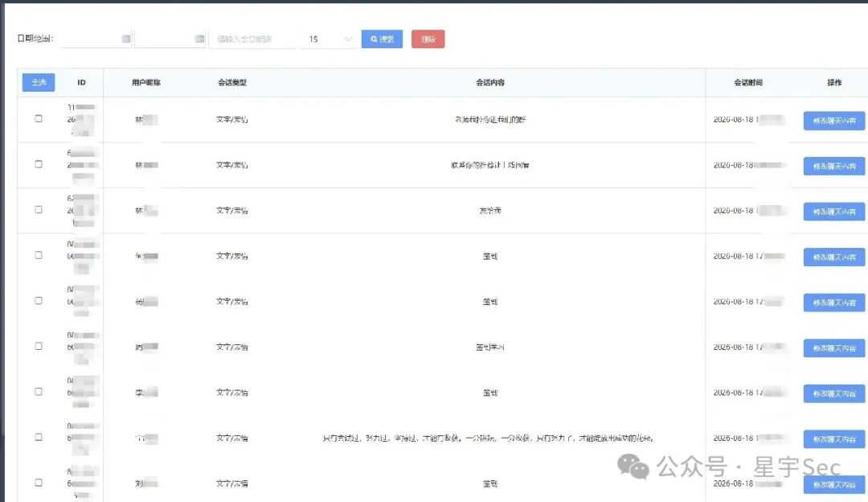Click 修改聊天内容 for the long sentence row

(x=834, y=438)
